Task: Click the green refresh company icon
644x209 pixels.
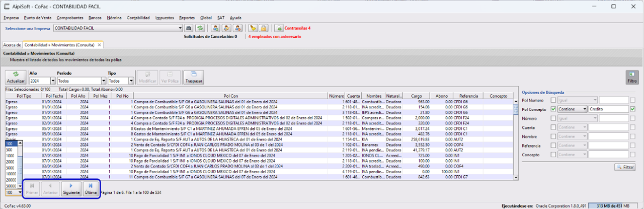Action: [200, 28]
